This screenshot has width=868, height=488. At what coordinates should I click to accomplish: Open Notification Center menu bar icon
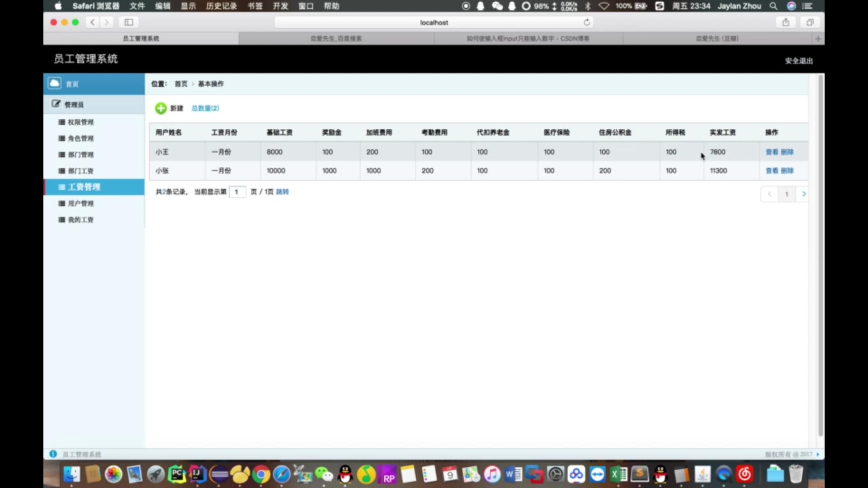pos(807,6)
